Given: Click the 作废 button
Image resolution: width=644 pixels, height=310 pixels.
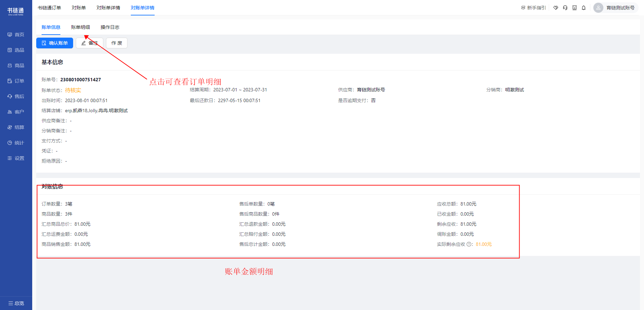Looking at the screenshot, I should point(117,43).
